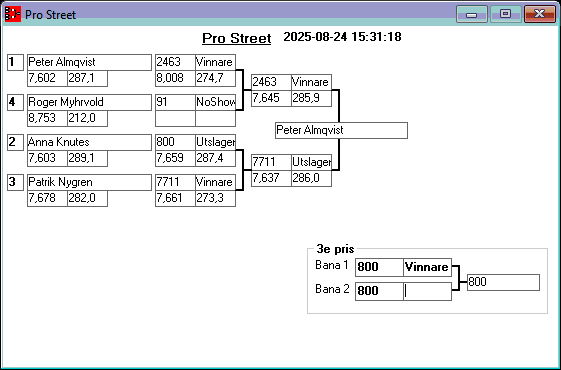The image size is (561, 370).
Task: Click the Pro Street underlined heading
Action: pyautogui.click(x=236, y=38)
